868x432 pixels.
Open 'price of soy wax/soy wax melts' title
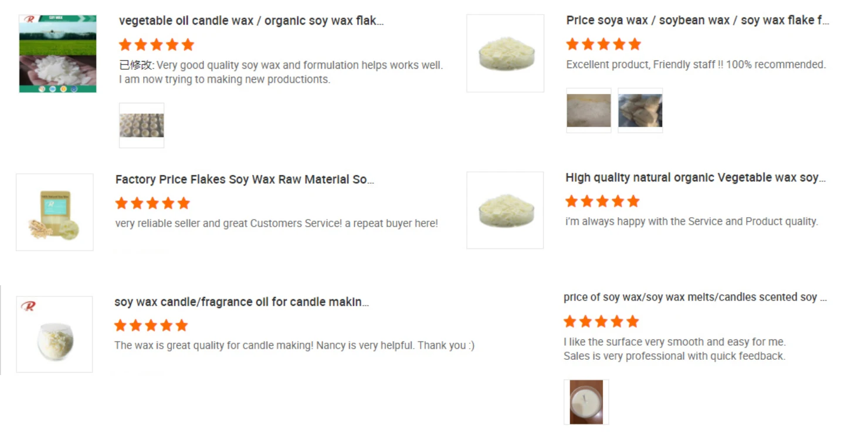pos(695,298)
